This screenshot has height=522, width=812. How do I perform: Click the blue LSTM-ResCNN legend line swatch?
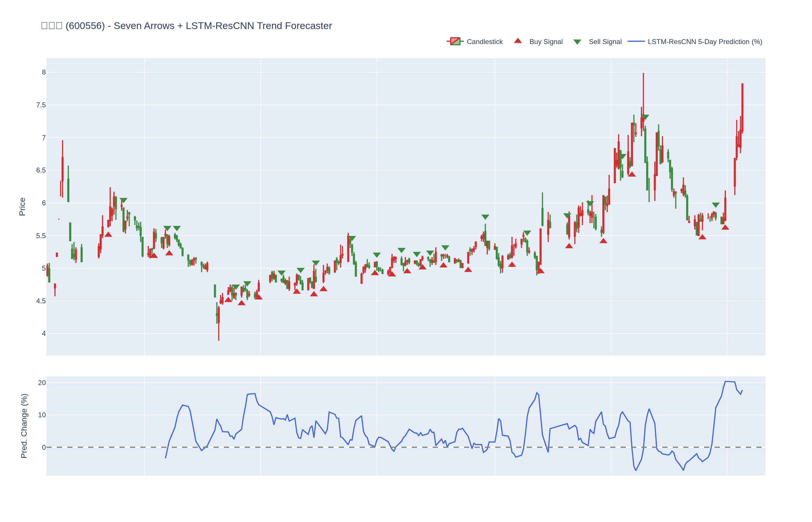(636, 41)
